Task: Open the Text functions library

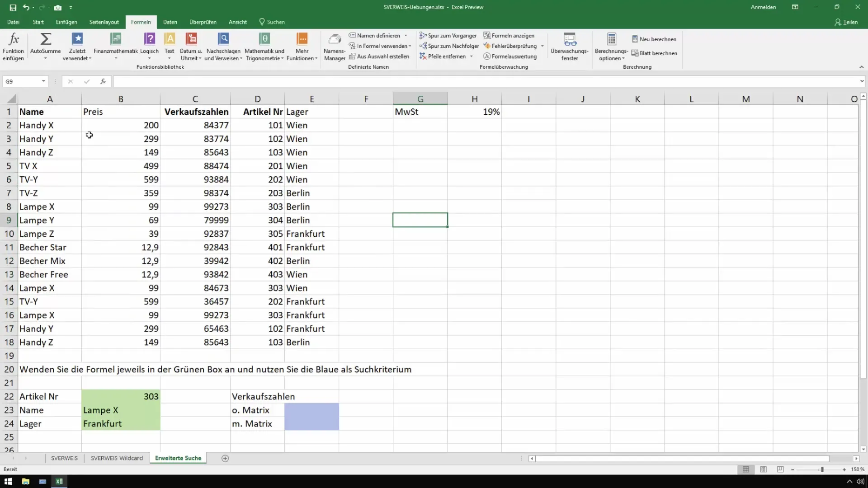Action: point(170,47)
